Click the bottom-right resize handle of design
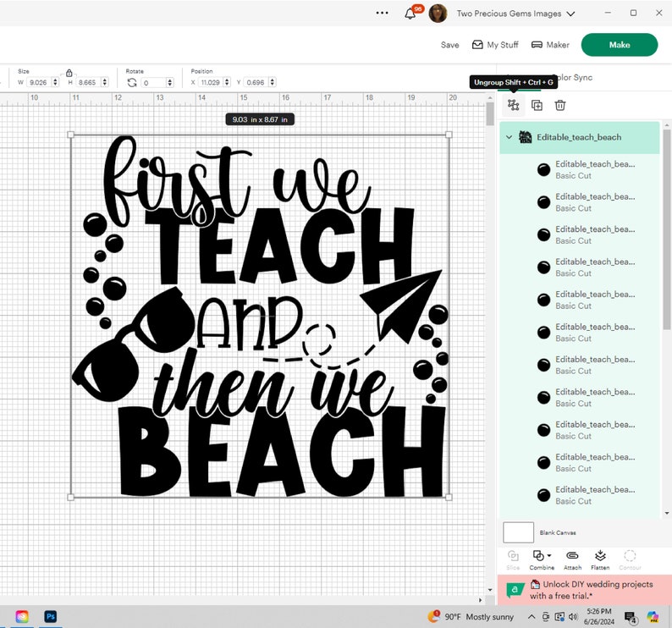 click(449, 498)
